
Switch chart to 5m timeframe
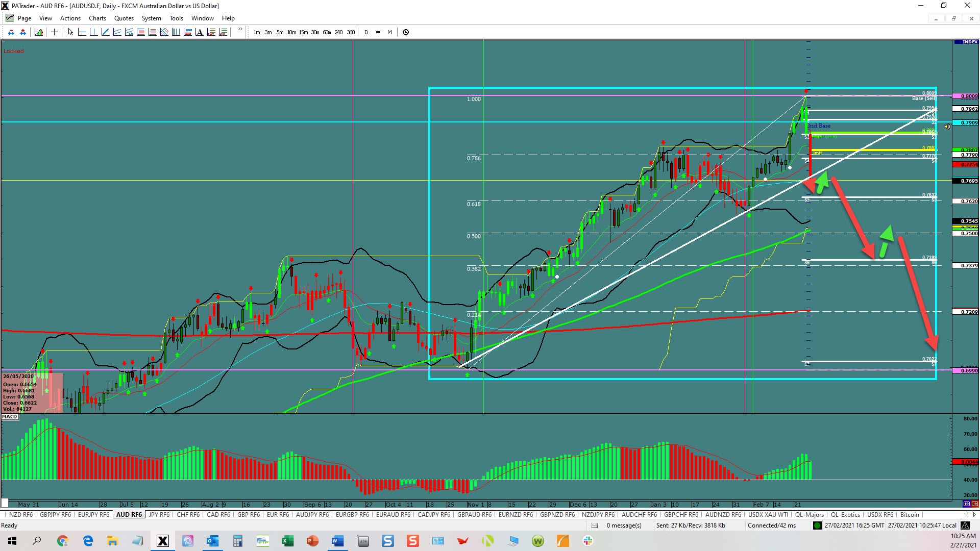(x=280, y=32)
